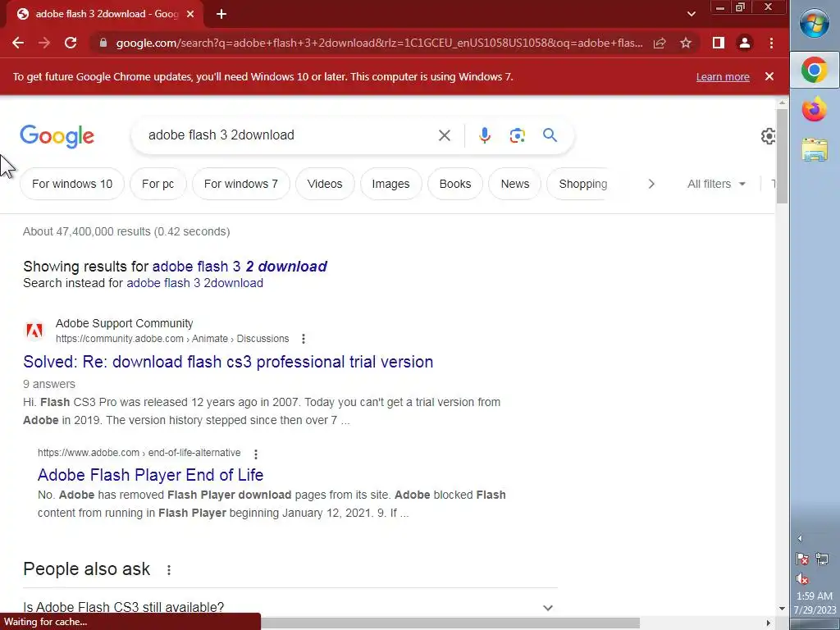The width and height of the screenshot is (840, 630).
Task: Bookmark this page with the star
Action: [686, 43]
